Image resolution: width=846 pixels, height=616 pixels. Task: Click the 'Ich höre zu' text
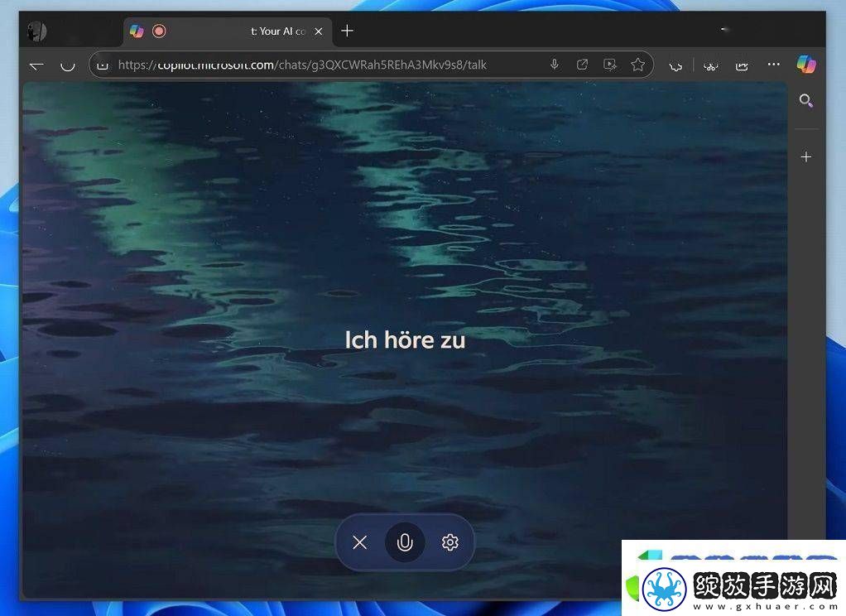point(405,340)
